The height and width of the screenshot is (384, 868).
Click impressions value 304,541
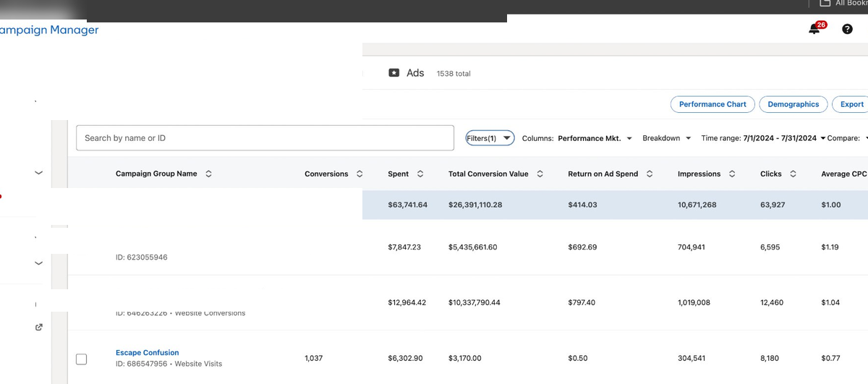692,359
